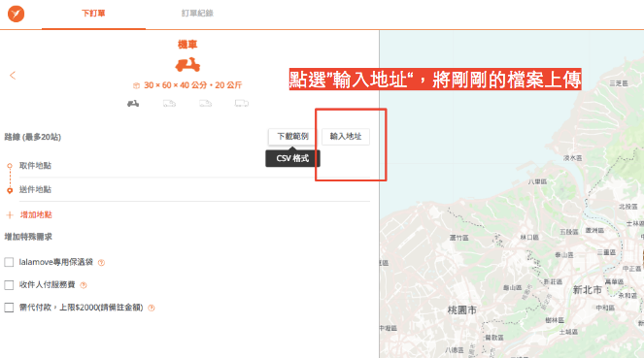Image resolution: width=644 pixels, height=358 pixels.
Task: Click 八里區 label on the map
Action: (x=537, y=181)
